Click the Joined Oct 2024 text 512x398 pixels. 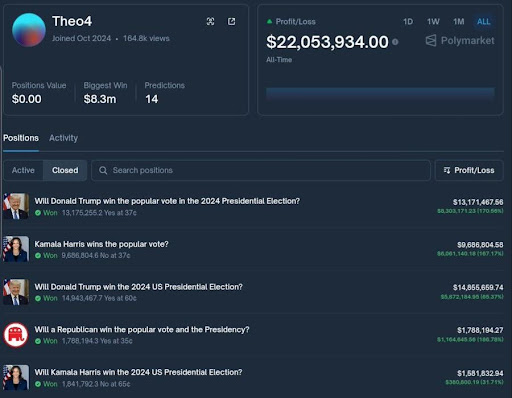point(81,38)
